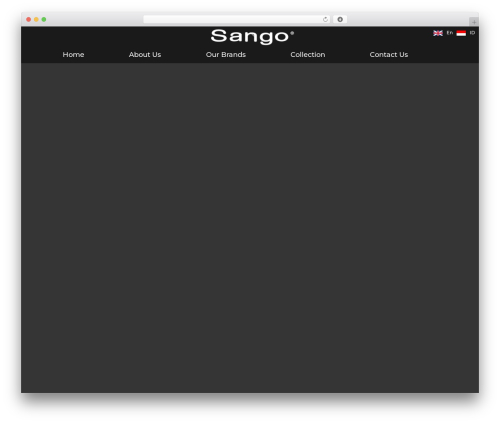Go to the Home menu item
Viewport: 500px width, 423px height.
73,54
